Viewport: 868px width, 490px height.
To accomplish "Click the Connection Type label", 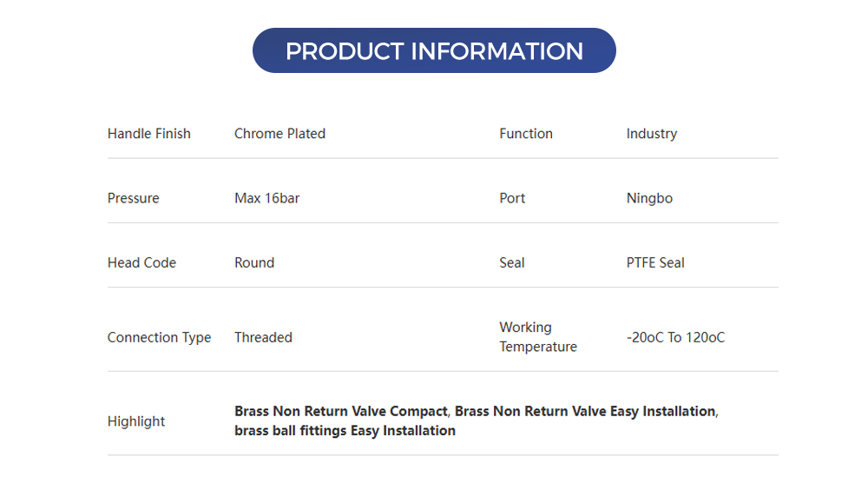I will pos(159,337).
